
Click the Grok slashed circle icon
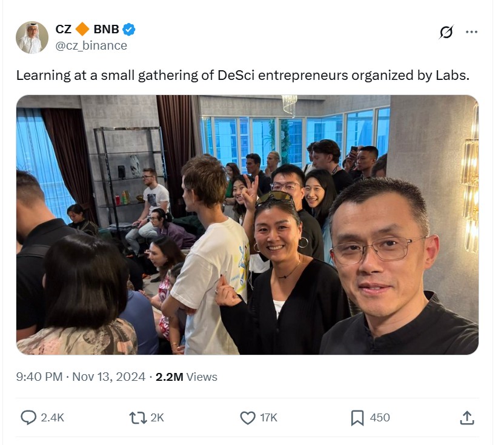pos(446,32)
